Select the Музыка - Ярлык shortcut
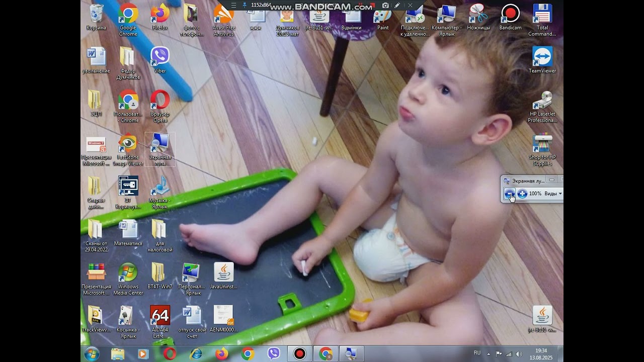The image size is (644, 362). coord(160,194)
